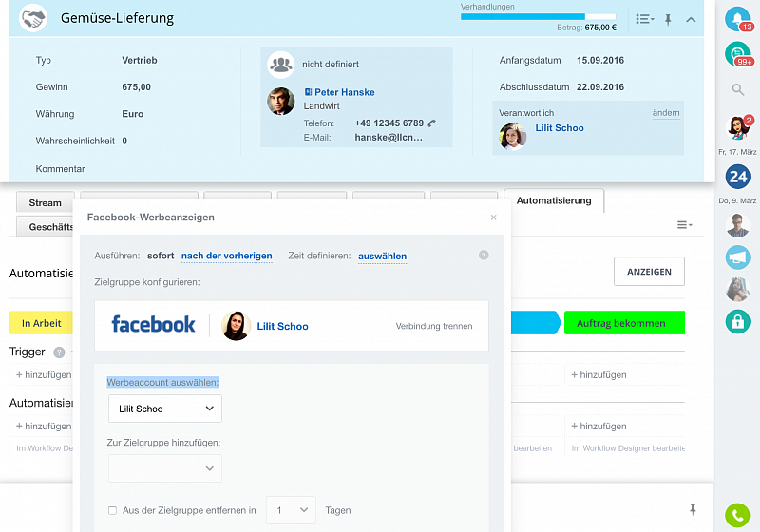Screen dimensions: 760x532
Task: Click the phone icon next to +49 12345 6789
Action: pyautogui.click(x=431, y=123)
